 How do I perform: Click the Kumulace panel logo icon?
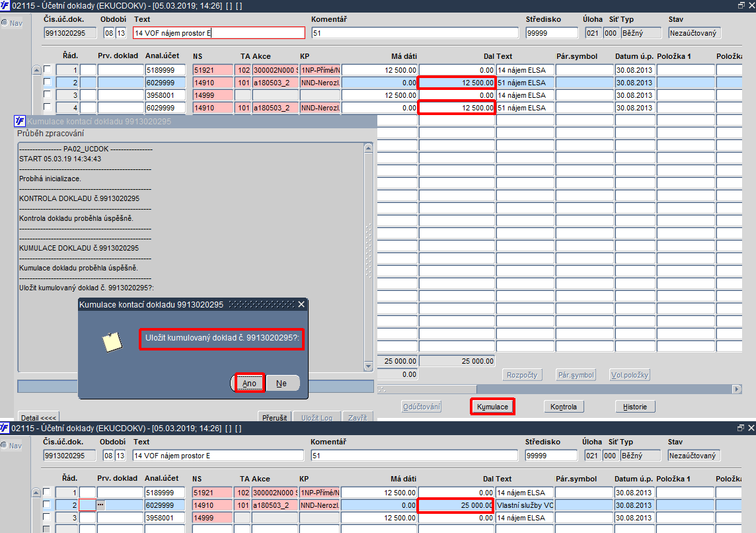(x=20, y=121)
